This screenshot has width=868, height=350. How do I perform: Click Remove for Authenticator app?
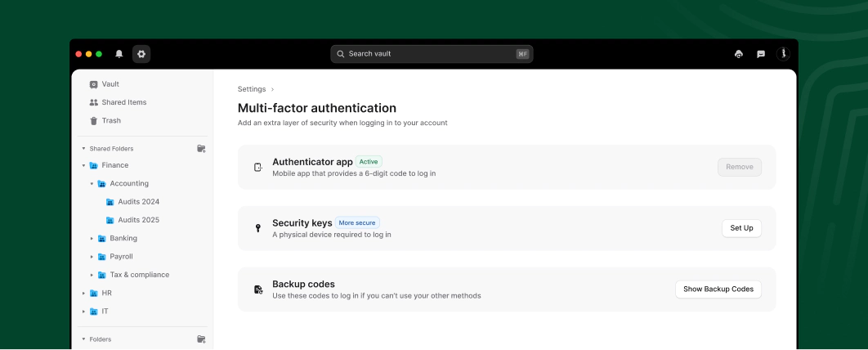click(x=740, y=168)
